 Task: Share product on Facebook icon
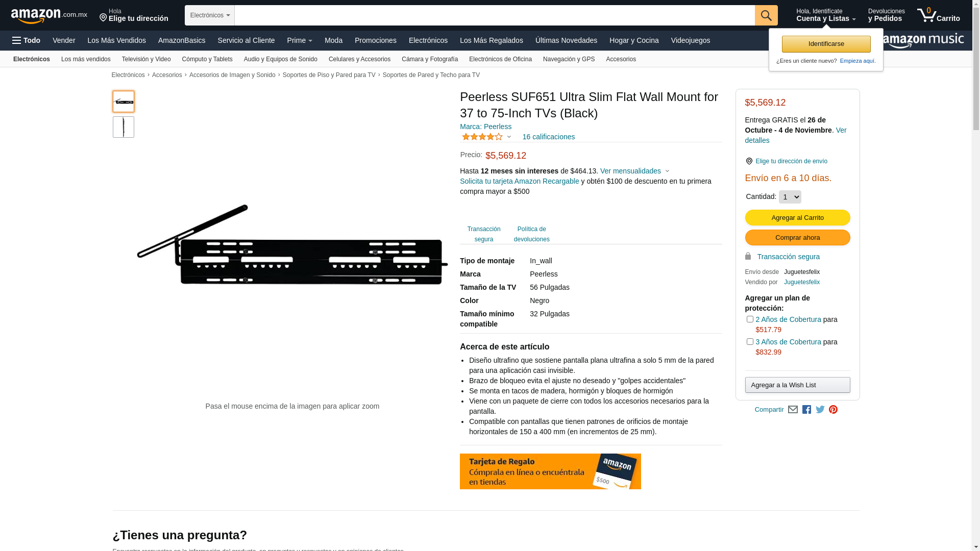pyautogui.click(x=806, y=410)
